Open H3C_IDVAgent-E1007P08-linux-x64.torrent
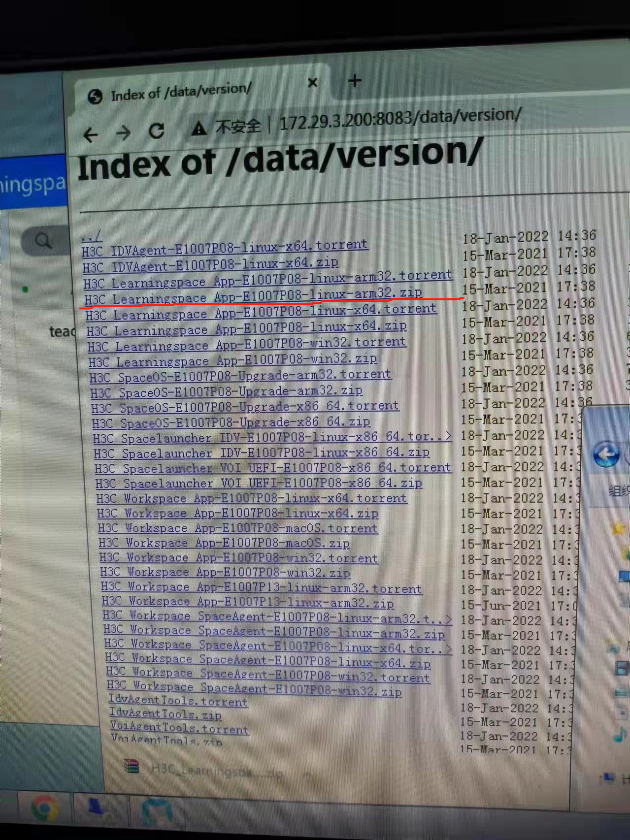This screenshot has width=630, height=840. [225, 248]
